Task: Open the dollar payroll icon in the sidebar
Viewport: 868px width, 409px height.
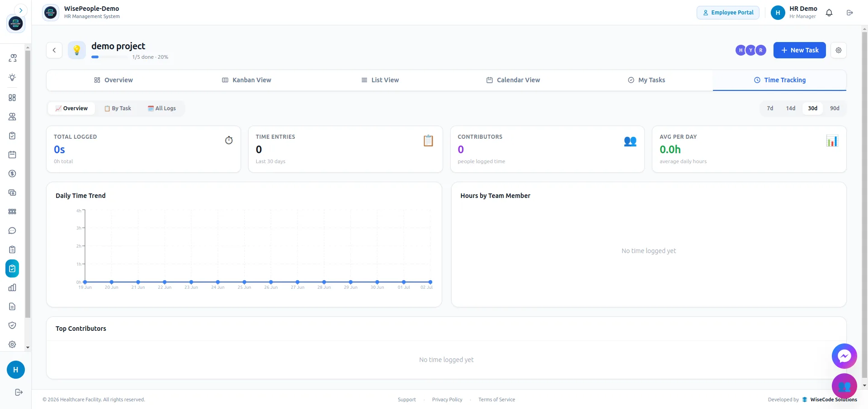Action: coord(12,174)
